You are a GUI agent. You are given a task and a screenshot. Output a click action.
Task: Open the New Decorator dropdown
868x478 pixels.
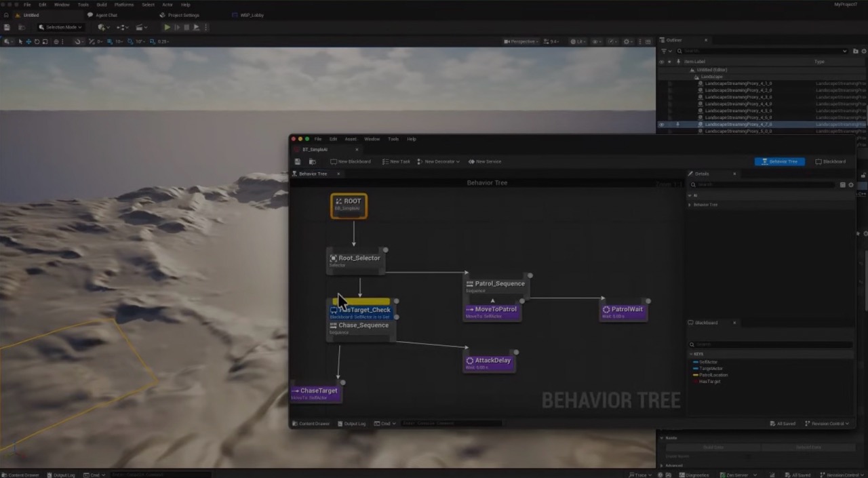click(x=439, y=161)
